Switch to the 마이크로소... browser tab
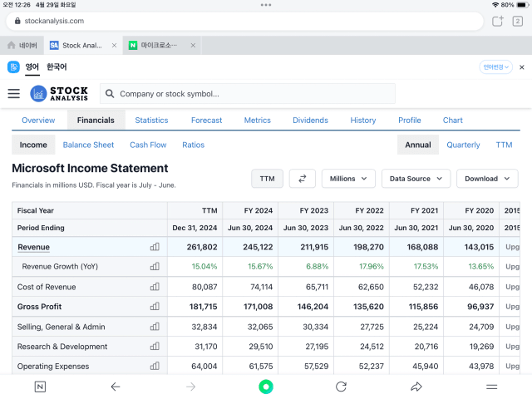Screen dimensions: 532x399 coord(162,45)
